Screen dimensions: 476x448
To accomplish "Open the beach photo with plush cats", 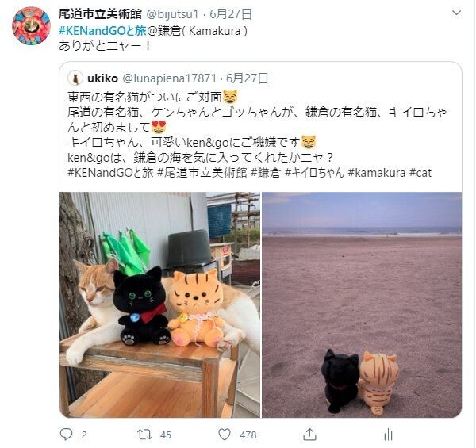I will coord(362,304).
